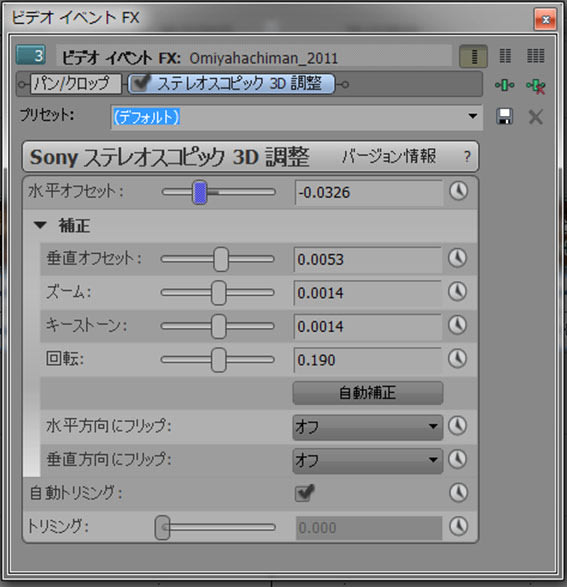Click the 回転 value field 0.190
The image size is (567, 587).
pos(368,360)
